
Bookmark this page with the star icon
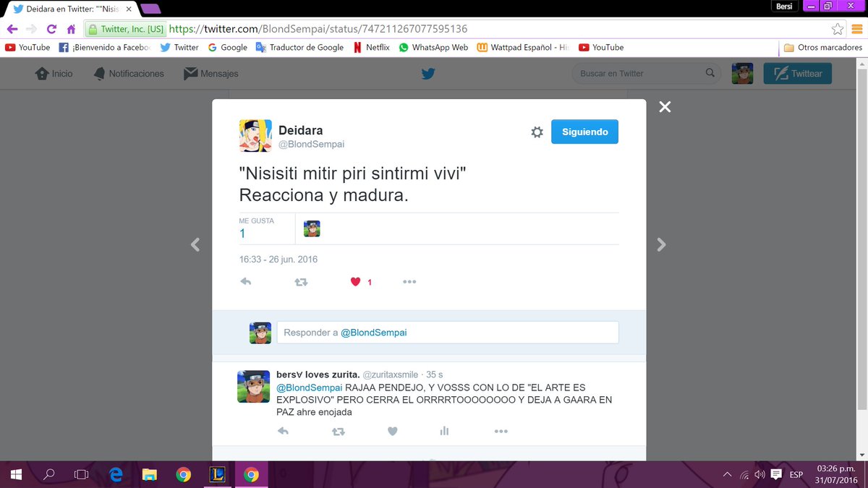838,30
